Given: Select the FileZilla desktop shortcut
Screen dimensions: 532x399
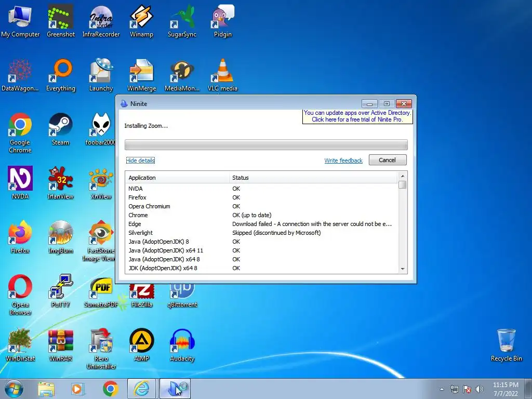Looking at the screenshot, I should [x=141, y=296].
